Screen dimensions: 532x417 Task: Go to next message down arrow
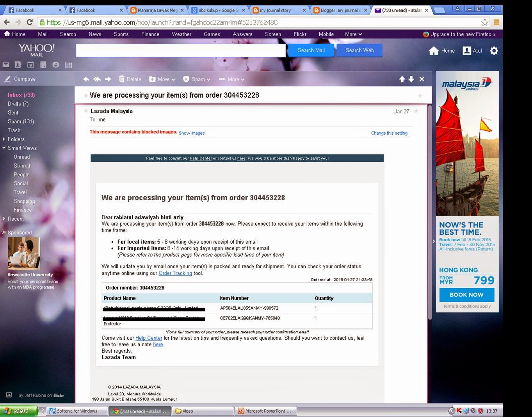[411, 79]
